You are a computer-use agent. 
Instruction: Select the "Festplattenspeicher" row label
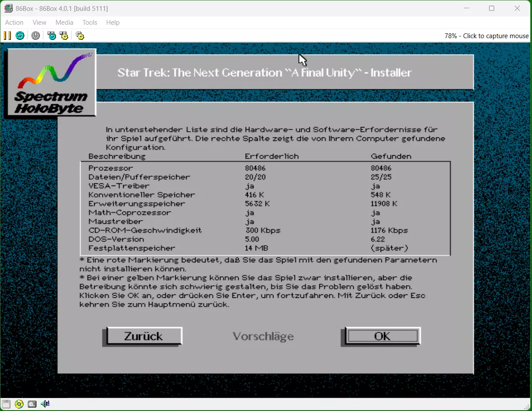coord(132,248)
